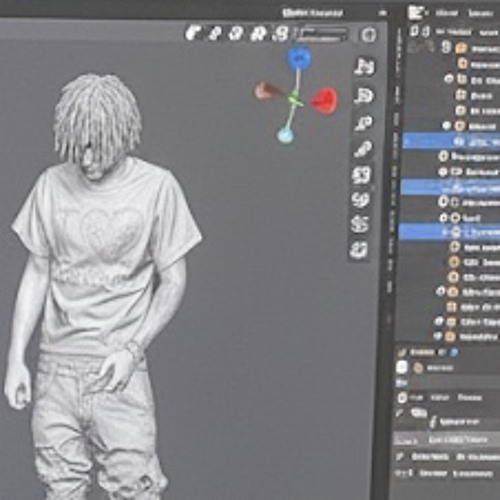Select the topmost icon in the viewport's vertical tool strip
Image resolution: width=500 pixels, height=500 pixels.
[365, 66]
